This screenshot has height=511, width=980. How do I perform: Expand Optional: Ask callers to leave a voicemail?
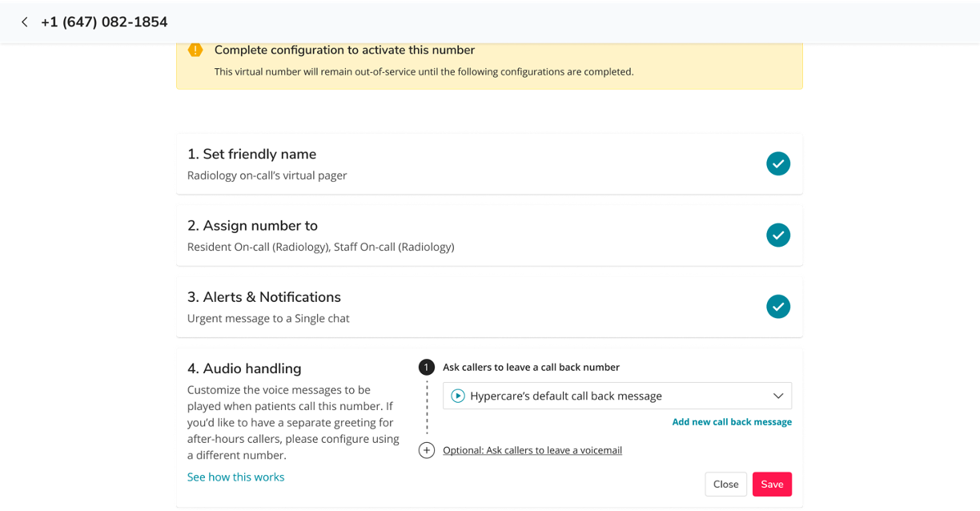coord(532,450)
